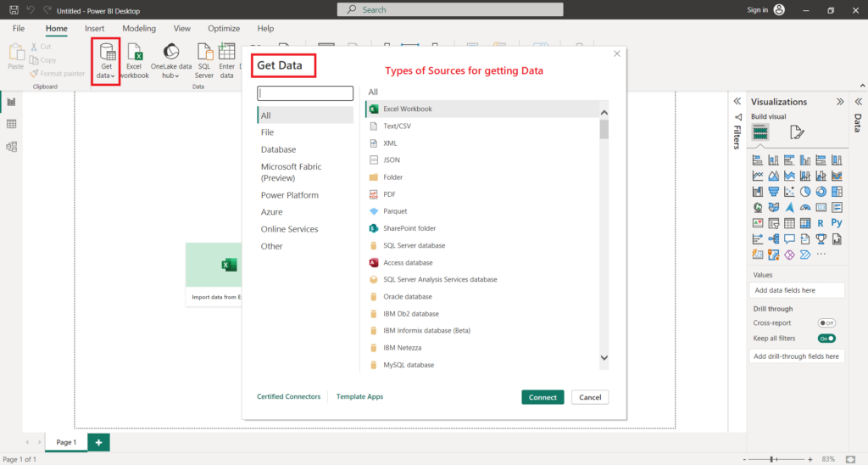Screen dimensions: 868x465
Task: Click zoom out minus button
Action: tap(744, 459)
